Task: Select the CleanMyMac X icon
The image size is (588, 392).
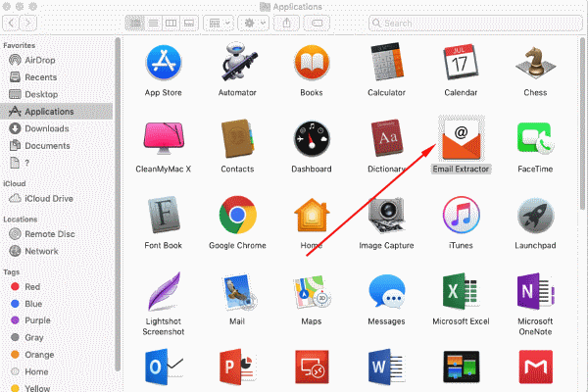Action: coord(164,138)
